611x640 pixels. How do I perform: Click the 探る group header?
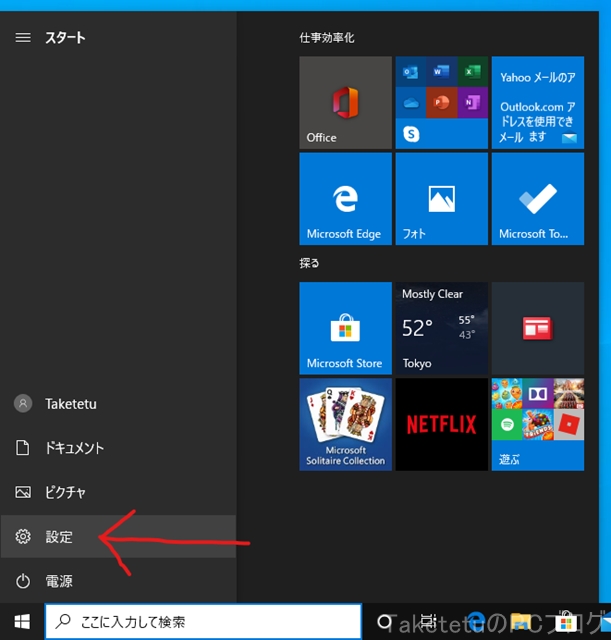[x=309, y=263]
